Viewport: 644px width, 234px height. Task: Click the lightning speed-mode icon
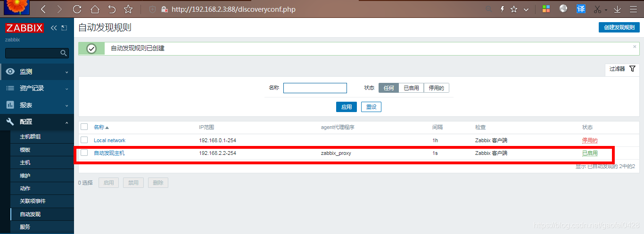(x=502, y=9)
